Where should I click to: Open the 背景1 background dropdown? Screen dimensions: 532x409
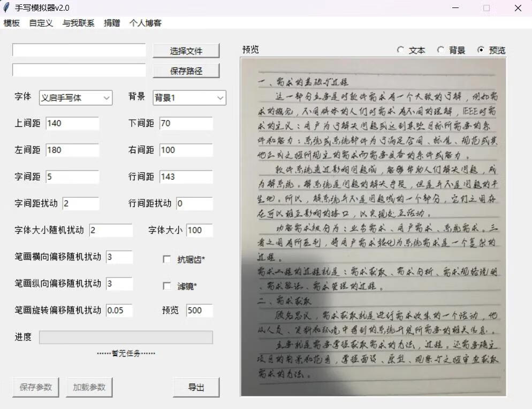point(188,98)
